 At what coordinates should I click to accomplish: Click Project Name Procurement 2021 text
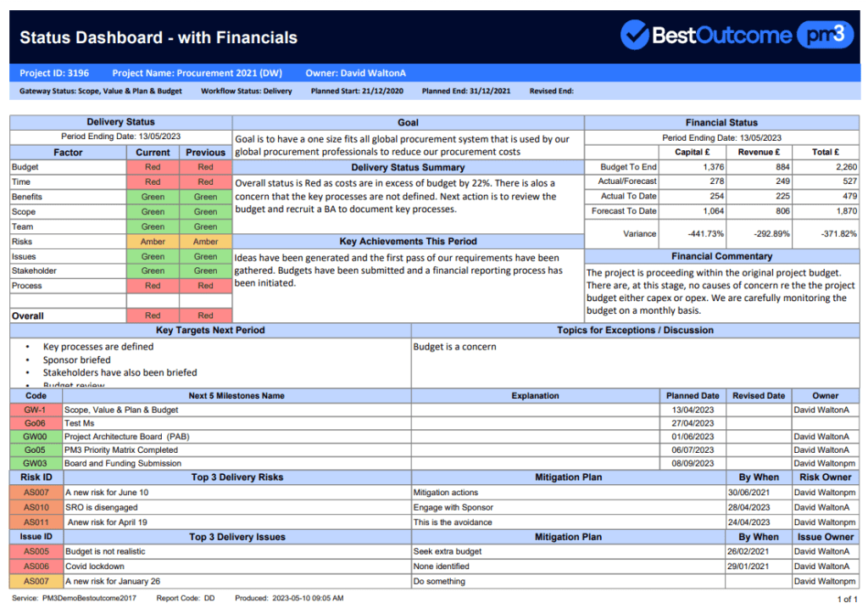point(197,73)
